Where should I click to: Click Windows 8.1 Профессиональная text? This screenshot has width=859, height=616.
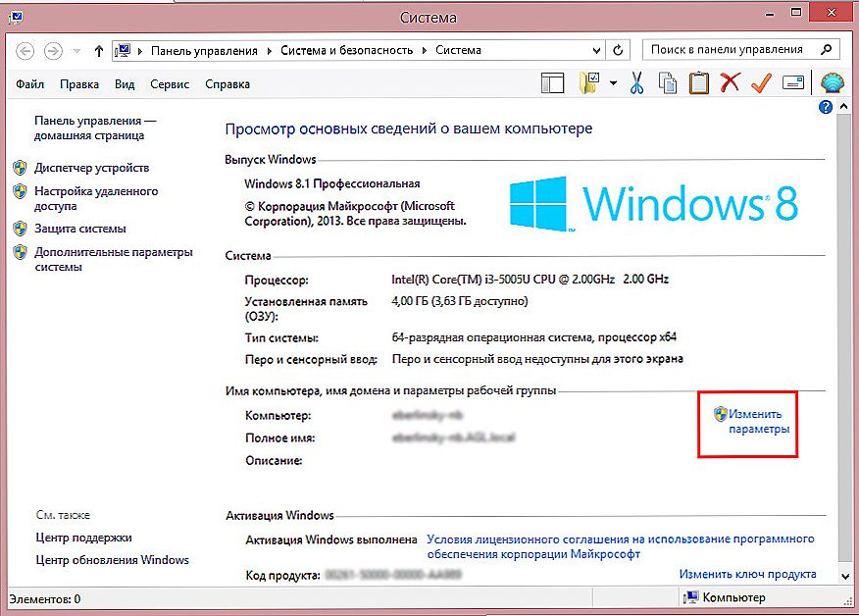pos(332,183)
